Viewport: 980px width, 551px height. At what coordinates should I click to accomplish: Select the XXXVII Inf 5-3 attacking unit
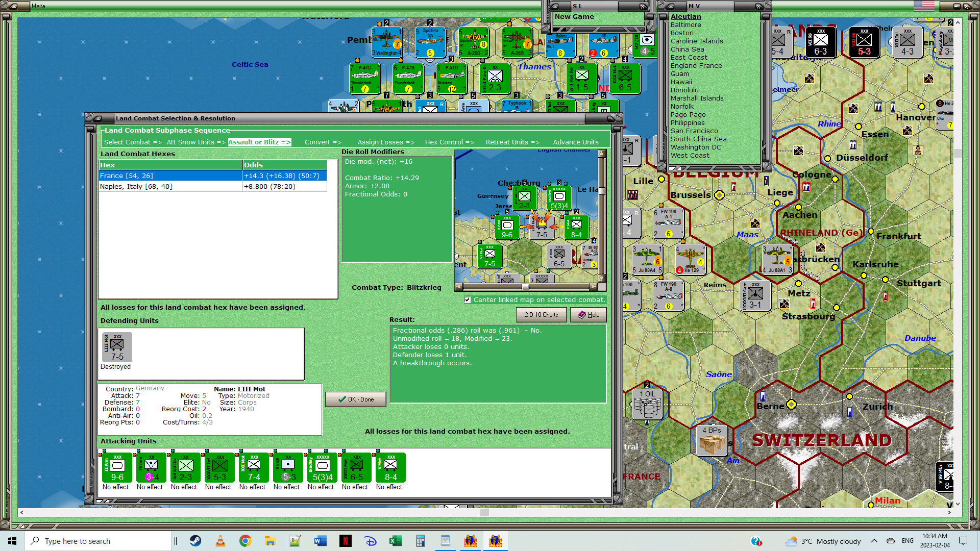[220, 467]
